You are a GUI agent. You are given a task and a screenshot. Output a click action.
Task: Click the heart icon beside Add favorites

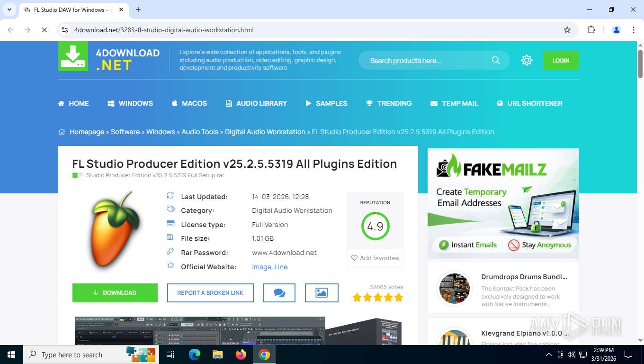point(354,258)
